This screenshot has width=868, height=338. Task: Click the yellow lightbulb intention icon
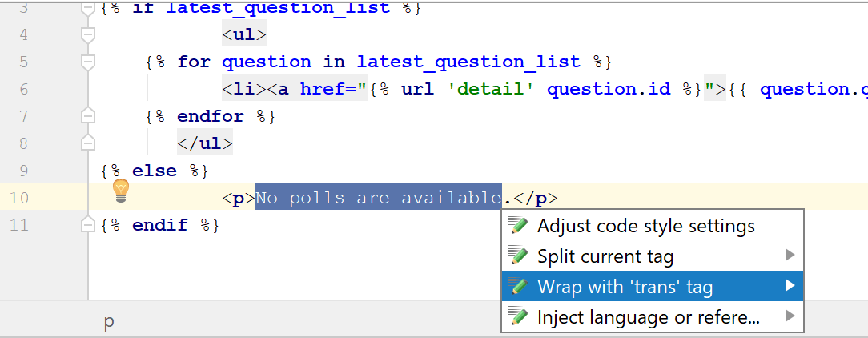[x=120, y=190]
